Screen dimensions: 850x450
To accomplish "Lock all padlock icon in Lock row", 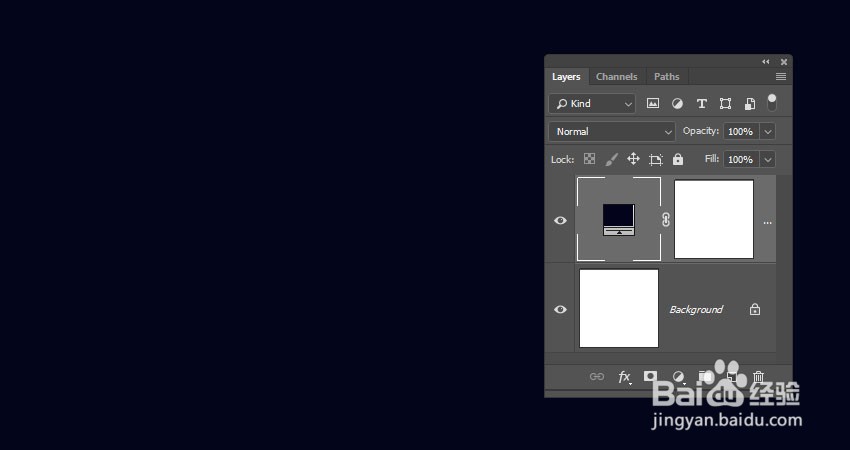I will (678, 159).
